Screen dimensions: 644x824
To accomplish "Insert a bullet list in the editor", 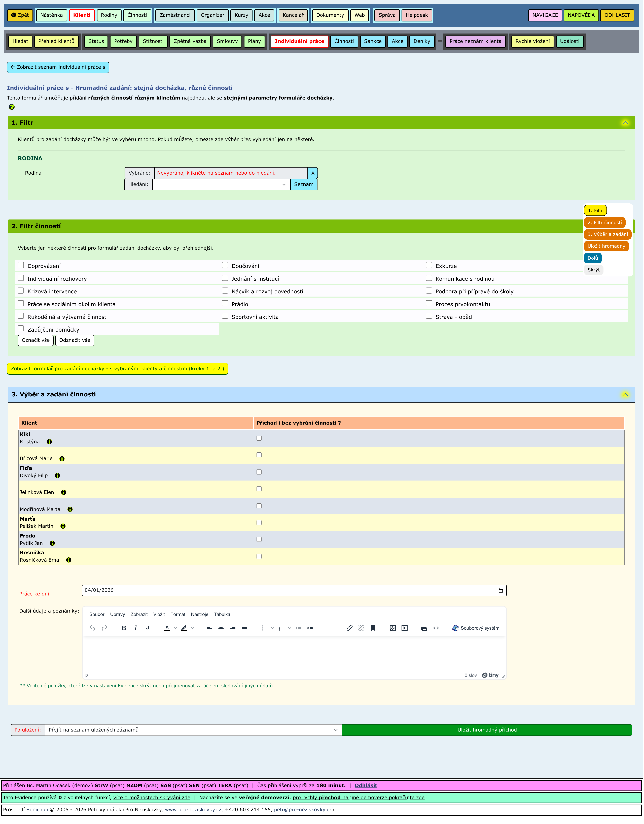I will pyautogui.click(x=264, y=628).
